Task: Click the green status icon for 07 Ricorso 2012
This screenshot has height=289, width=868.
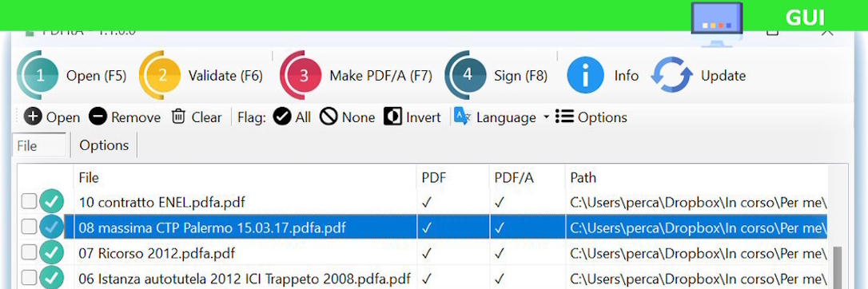Action: (51, 252)
